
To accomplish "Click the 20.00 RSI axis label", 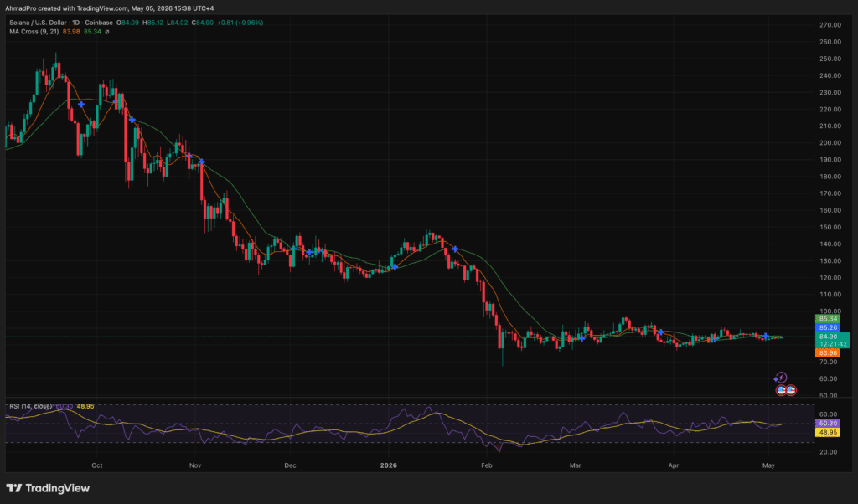I will [829, 452].
